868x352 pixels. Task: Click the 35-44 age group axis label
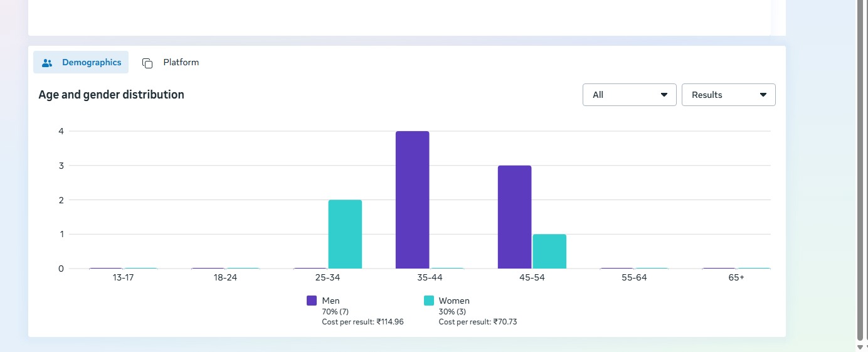(430, 277)
